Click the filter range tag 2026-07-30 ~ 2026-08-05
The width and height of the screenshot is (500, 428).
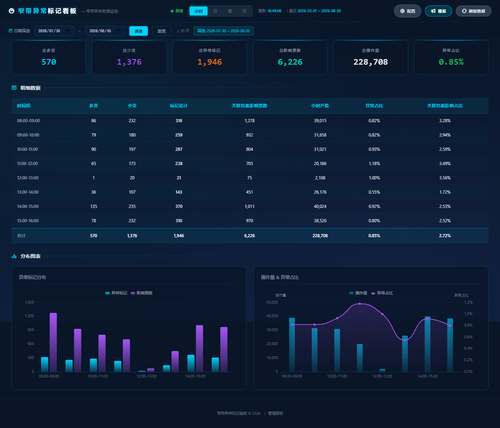pyautogui.click(x=223, y=31)
